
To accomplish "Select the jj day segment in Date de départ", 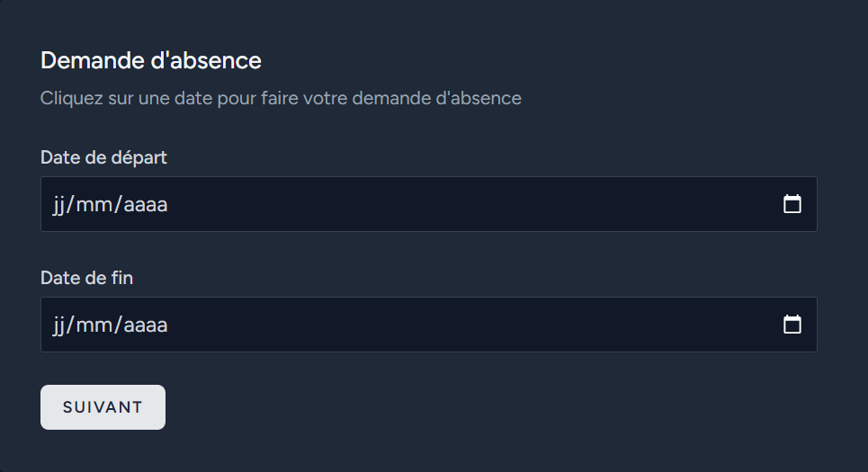I will (x=58, y=205).
